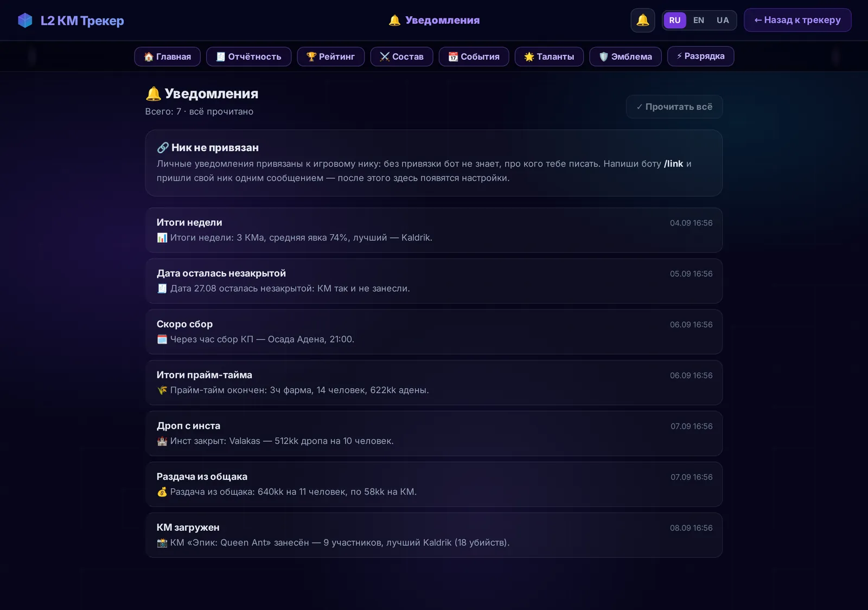The image size is (868, 610).
Task: Click the Назад к трекеру button
Action: click(797, 20)
